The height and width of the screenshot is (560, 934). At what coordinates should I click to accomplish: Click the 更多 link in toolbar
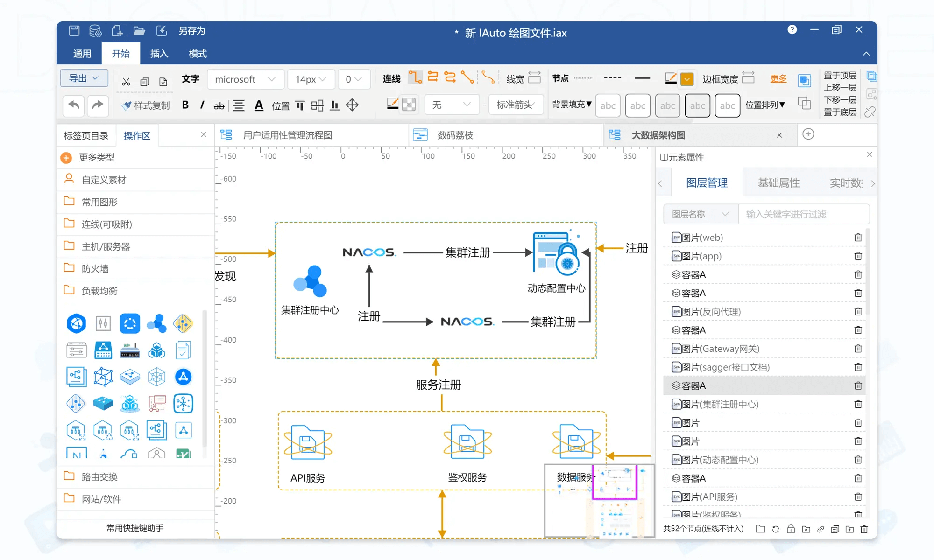point(778,78)
